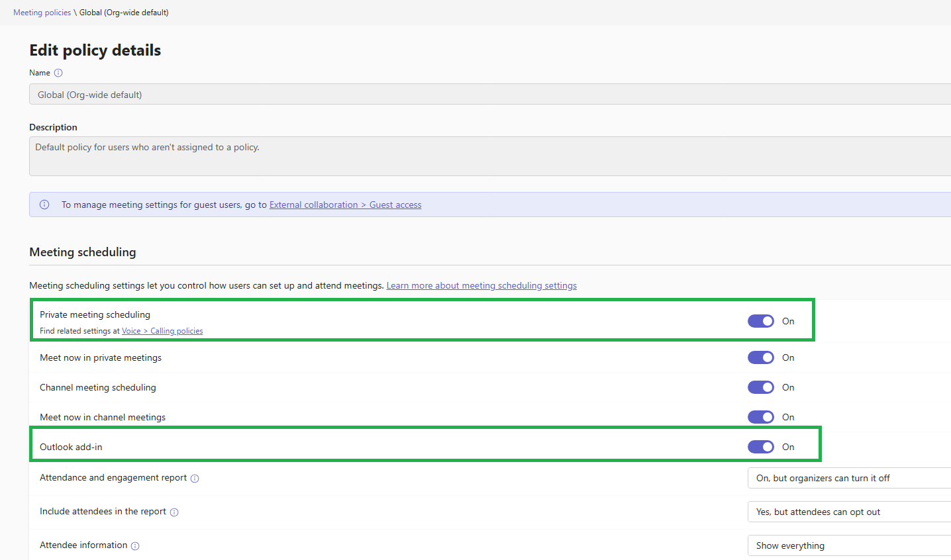The image size is (951, 560).
Task: Switch off Meet now in channel meetings
Action: (x=761, y=417)
